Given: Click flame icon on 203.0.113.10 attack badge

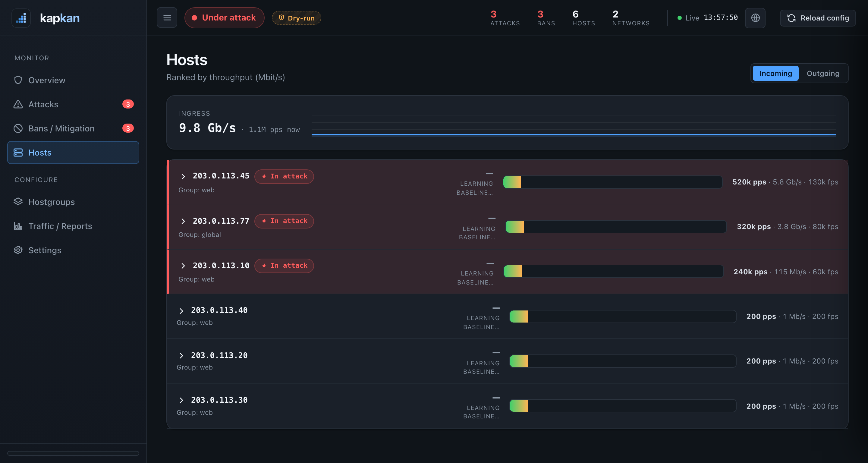Looking at the screenshot, I should (x=264, y=266).
